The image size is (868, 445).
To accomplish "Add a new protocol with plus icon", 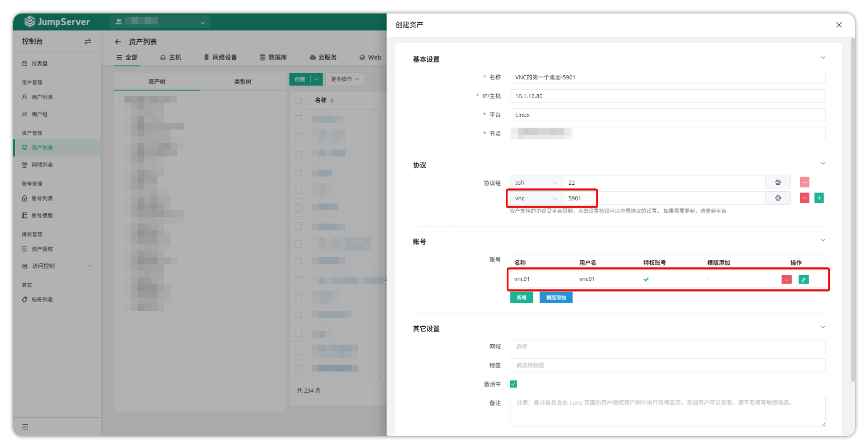I will (x=819, y=198).
